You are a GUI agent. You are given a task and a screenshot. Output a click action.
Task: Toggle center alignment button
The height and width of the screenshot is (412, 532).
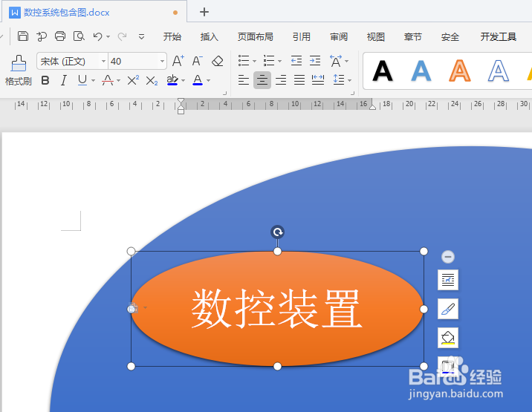coord(262,80)
